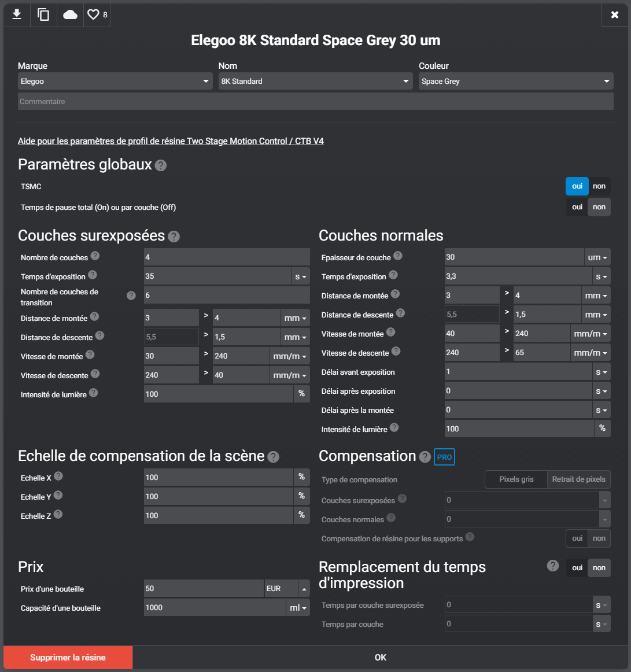The image size is (631, 672).
Task: Set TSMC toggle to non
Action: tap(599, 186)
